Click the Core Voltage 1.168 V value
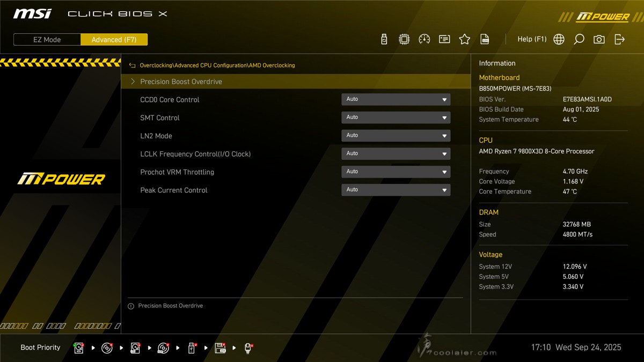 573,182
